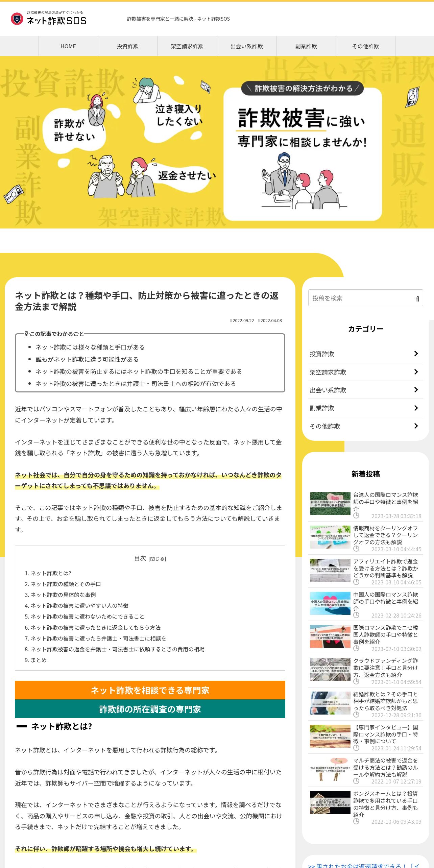The width and height of the screenshot is (434, 868).
Task: Jump to TOC item ネット詐欺の種類とその手口
Action: coord(66,584)
